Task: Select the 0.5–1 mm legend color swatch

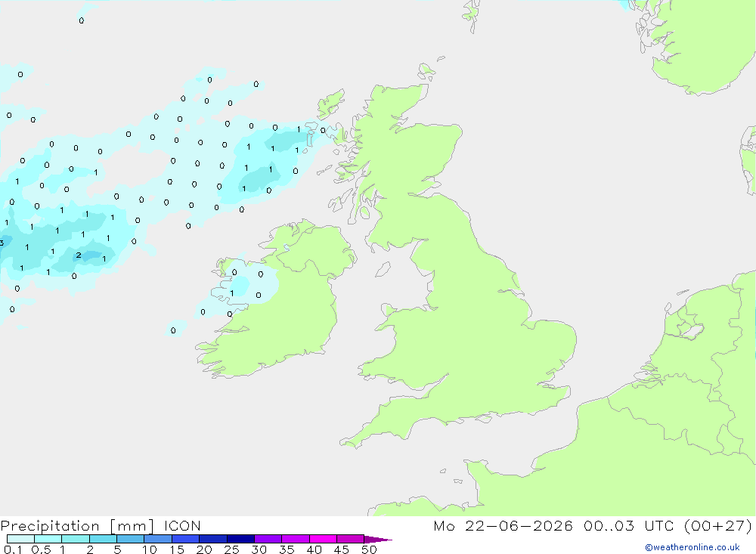Action: coord(48,539)
